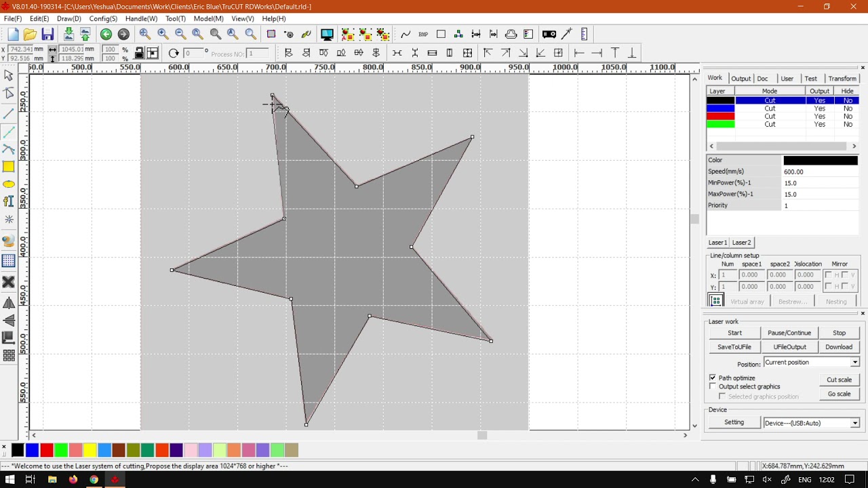Viewport: 868px width, 488px height.
Task: Click the Save floppy disk icon
Action: [47, 35]
